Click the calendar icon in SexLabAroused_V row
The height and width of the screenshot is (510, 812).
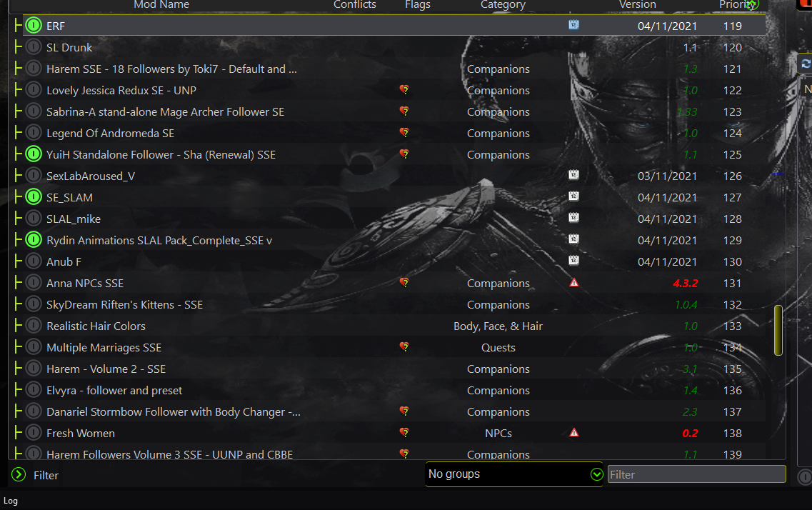573,175
